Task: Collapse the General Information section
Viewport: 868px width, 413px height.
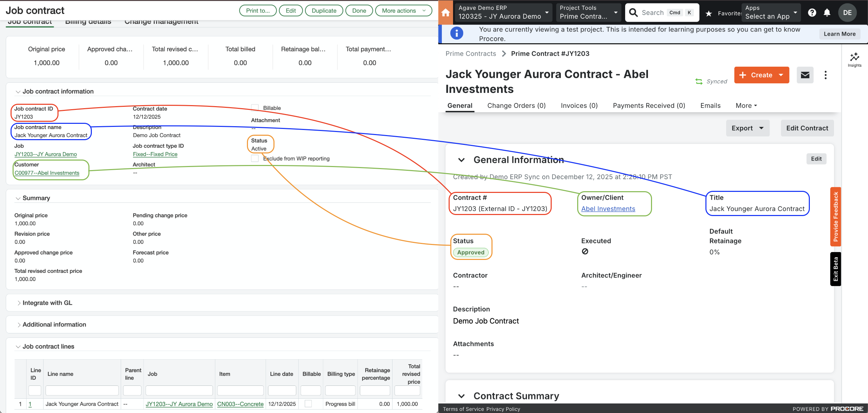Action: click(x=461, y=160)
